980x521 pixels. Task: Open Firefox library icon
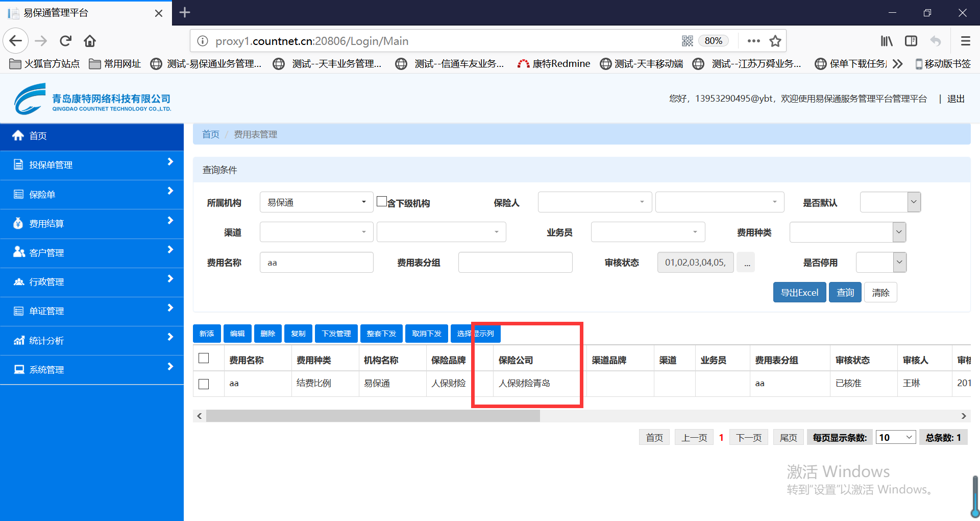coord(886,41)
